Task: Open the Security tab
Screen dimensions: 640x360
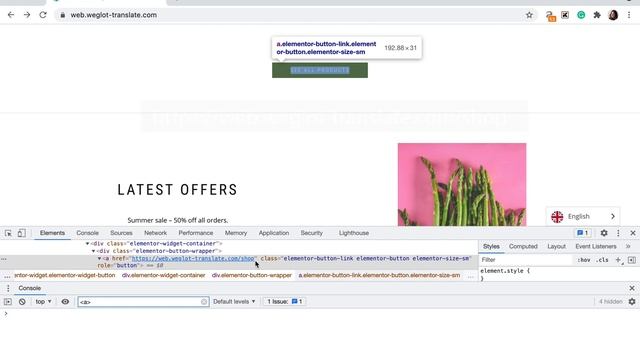Action: click(311, 233)
